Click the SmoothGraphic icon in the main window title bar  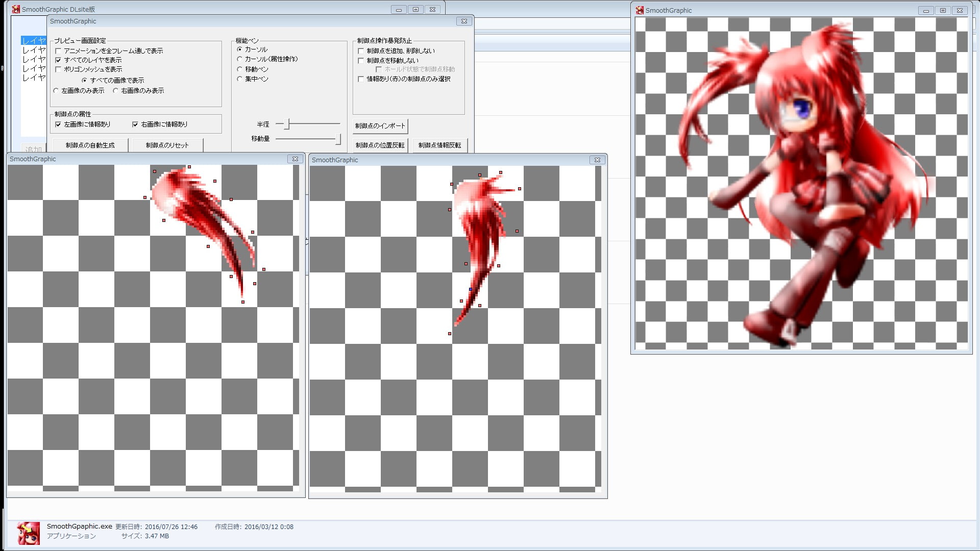[x=17, y=9]
